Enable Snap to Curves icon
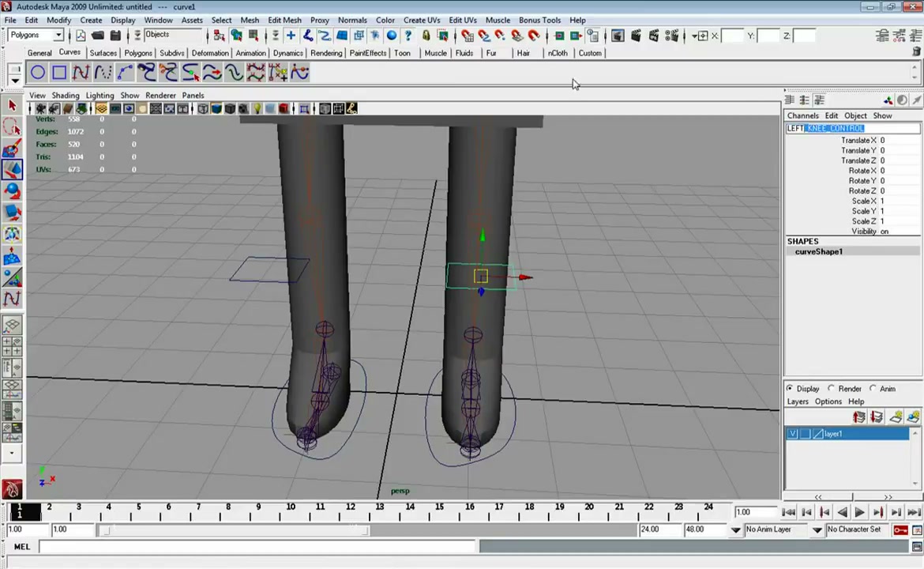The image size is (924, 569). point(484,36)
